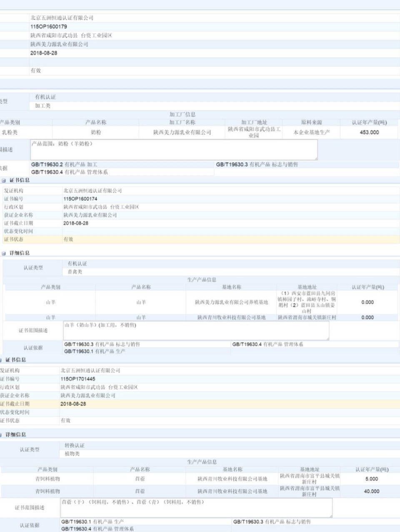
Task: Click 苜蓿 product name in the 40.000 row
Action: (140, 492)
